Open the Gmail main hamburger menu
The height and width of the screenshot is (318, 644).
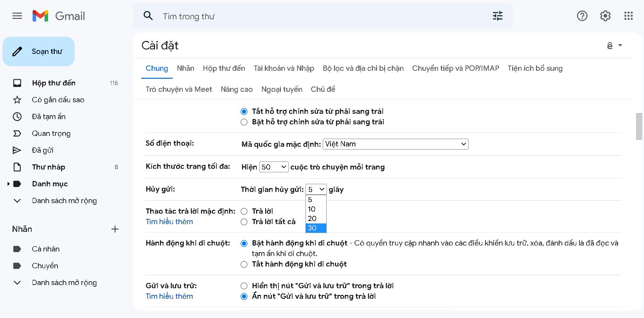tap(17, 16)
